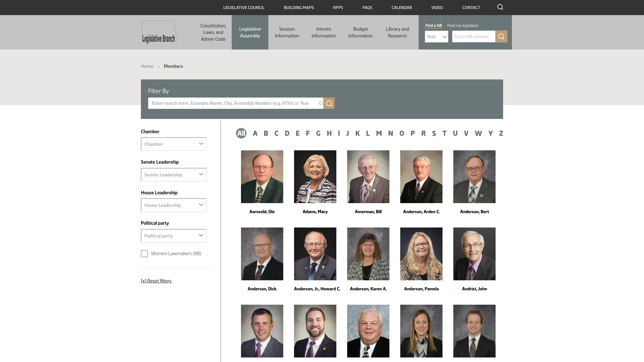Screen dimensions: 644x362
Task: Click the alphabetical filter 'S' icon
Action: pyautogui.click(x=433, y=133)
